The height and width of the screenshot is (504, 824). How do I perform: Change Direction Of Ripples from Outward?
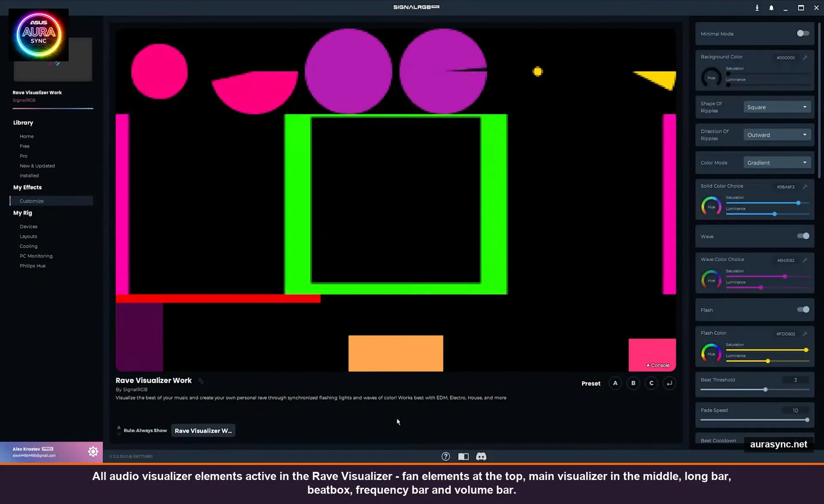tap(777, 134)
